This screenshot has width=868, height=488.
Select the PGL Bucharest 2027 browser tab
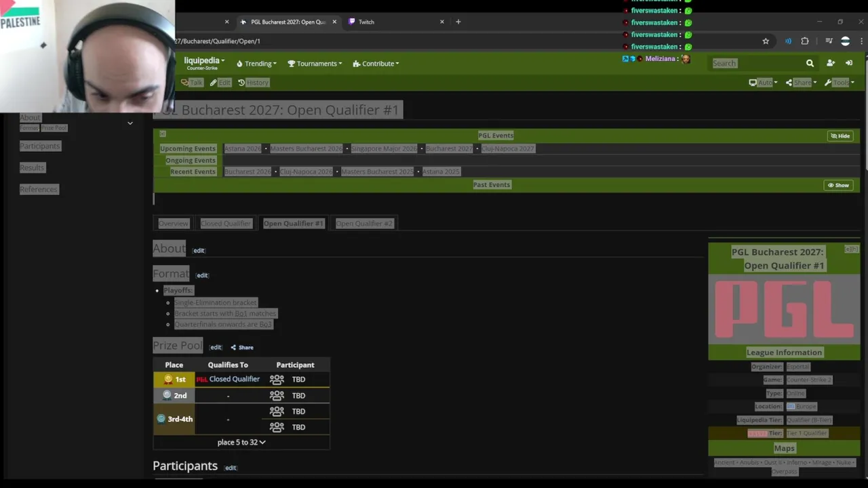tap(288, 22)
